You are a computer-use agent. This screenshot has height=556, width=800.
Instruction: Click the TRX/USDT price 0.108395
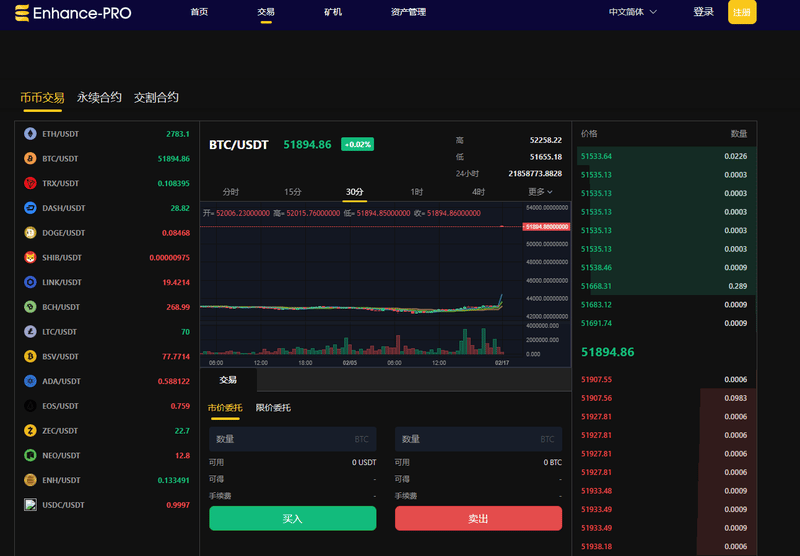tap(173, 183)
